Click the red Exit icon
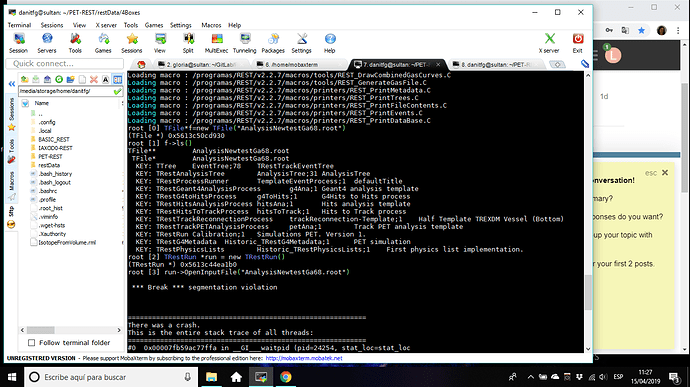Screen dimensions: 690x387 (x=578, y=44)
